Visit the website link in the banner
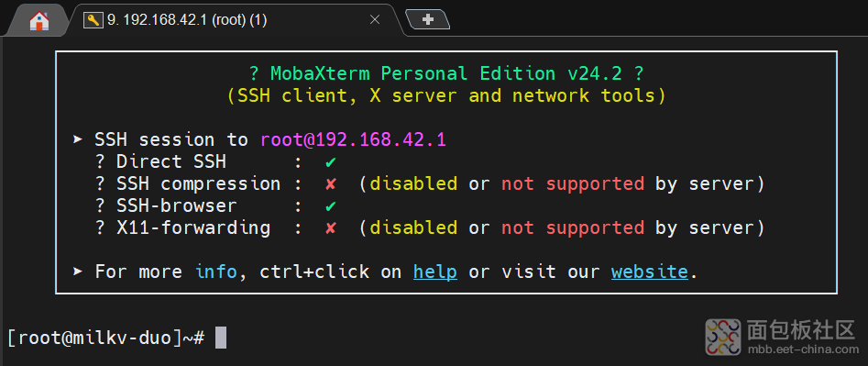This screenshot has width=868, height=366. (649, 272)
